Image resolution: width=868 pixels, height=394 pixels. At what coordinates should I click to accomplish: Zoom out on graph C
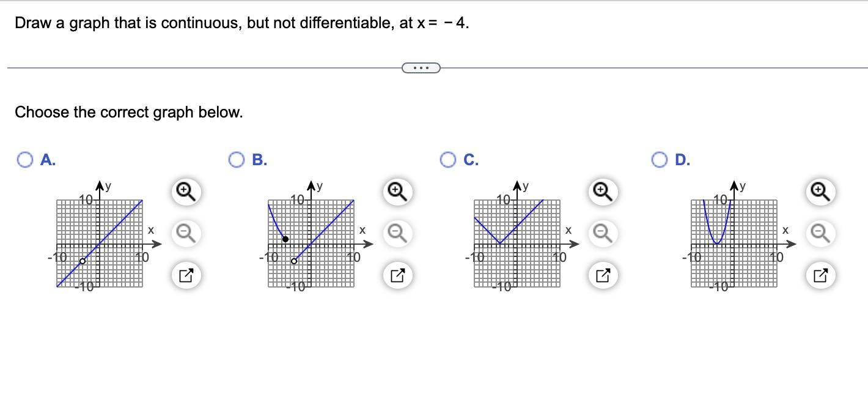click(602, 233)
